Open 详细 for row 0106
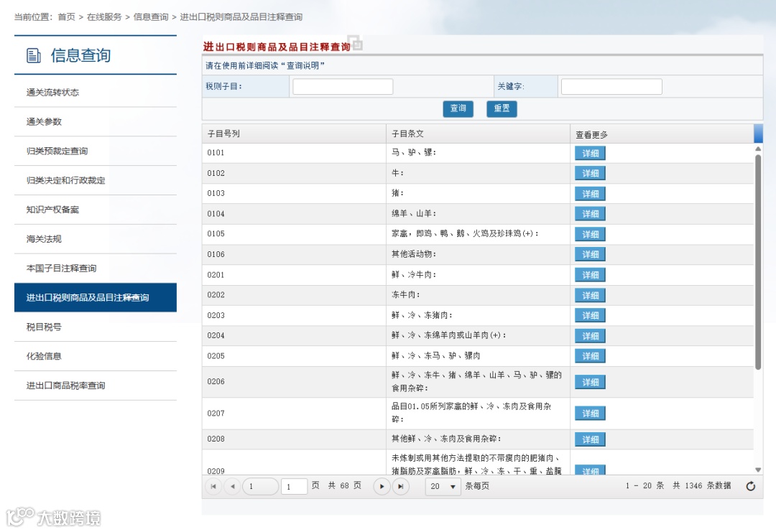This screenshot has width=776, height=532. tap(590, 255)
